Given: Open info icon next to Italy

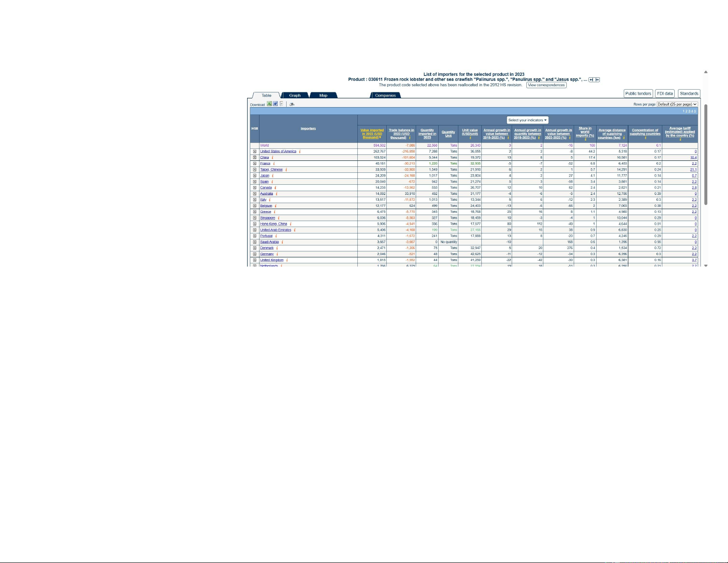Looking at the screenshot, I should (270, 200).
